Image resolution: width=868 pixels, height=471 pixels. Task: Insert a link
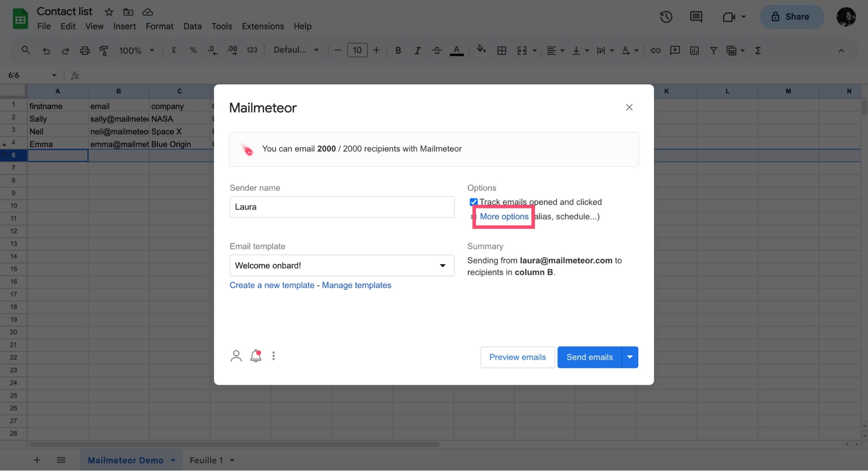[x=655, y=50]
